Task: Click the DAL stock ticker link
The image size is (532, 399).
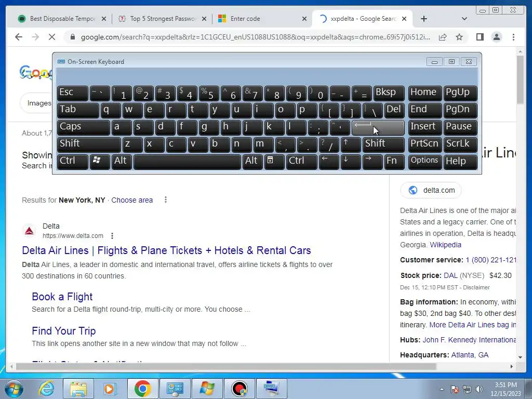Action: 450,275
